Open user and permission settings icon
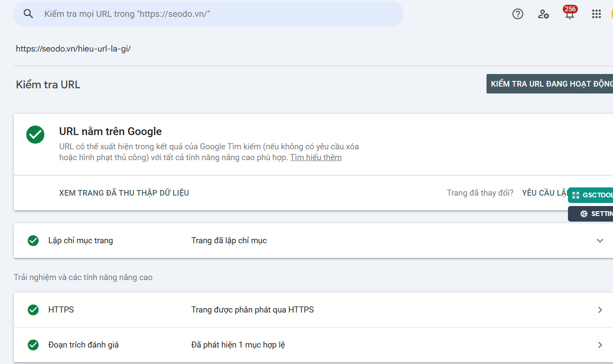Viewport: 613px width, 364px height. (544, 14)
